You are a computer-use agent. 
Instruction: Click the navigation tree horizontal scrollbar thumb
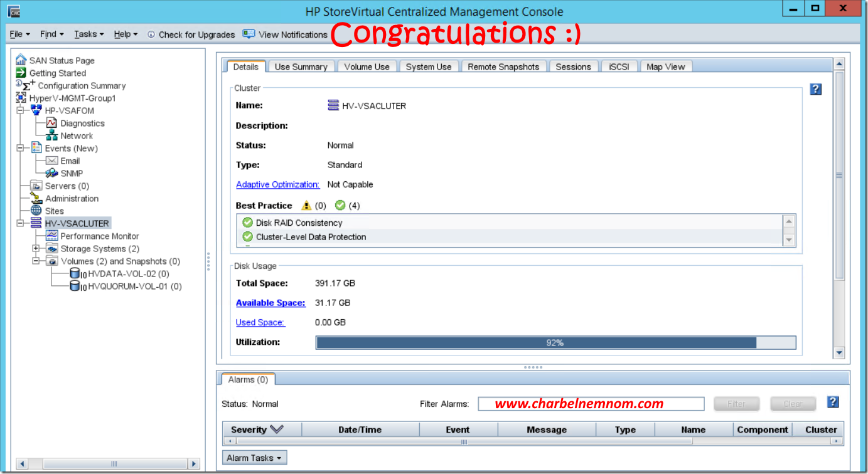pyautogui.click(x=114, y=464)
